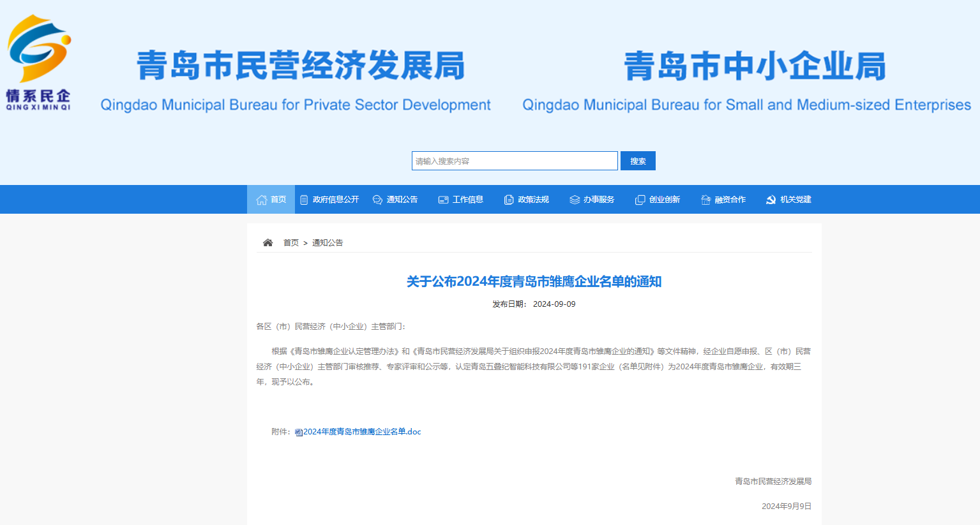This screenshot has width=980, height=525.
Task: Download 2024年度青岛市雏鹰企业名单.doc attachment
Action: point(362,432)
